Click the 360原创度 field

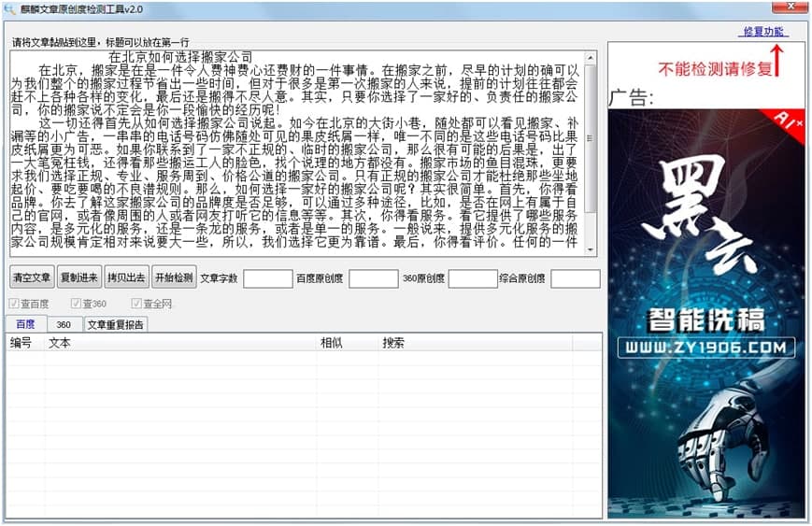tap(473, 278)
